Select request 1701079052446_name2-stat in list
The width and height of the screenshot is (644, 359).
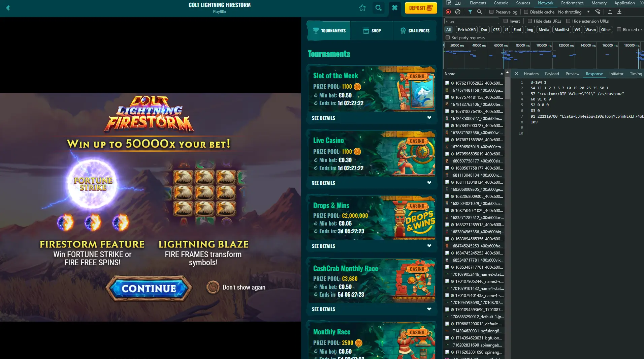pyautogui.click(x=474, y=274)
